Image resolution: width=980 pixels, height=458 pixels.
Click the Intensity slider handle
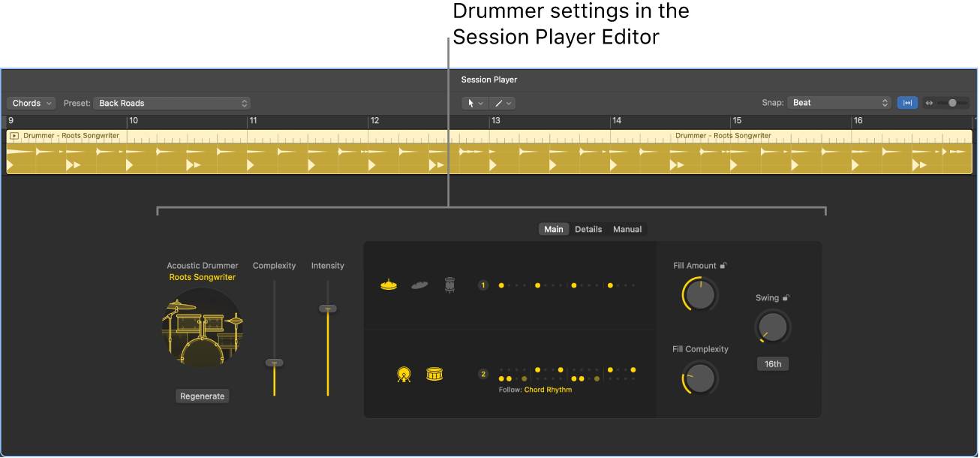328,308
